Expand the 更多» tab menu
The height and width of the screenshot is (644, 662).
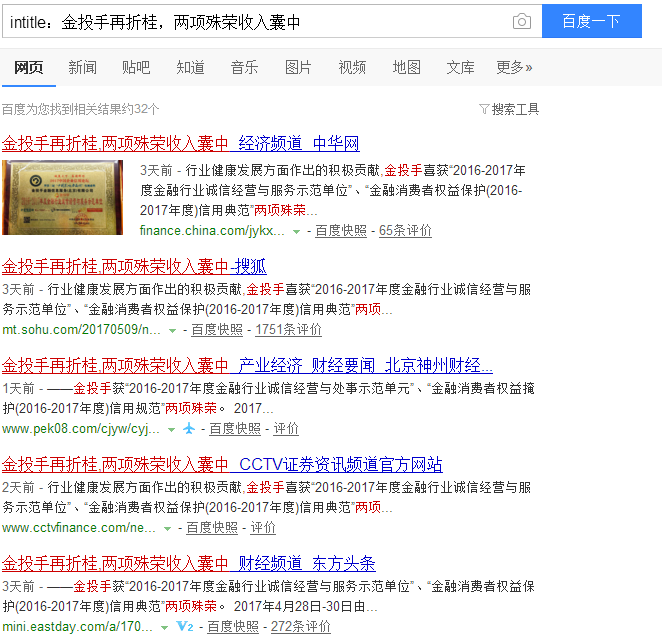click(514, 68)
